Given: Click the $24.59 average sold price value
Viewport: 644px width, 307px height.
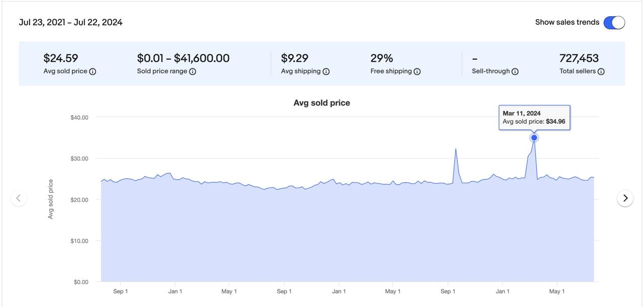Looking at the screenshot, I should (x=61, y=58).
